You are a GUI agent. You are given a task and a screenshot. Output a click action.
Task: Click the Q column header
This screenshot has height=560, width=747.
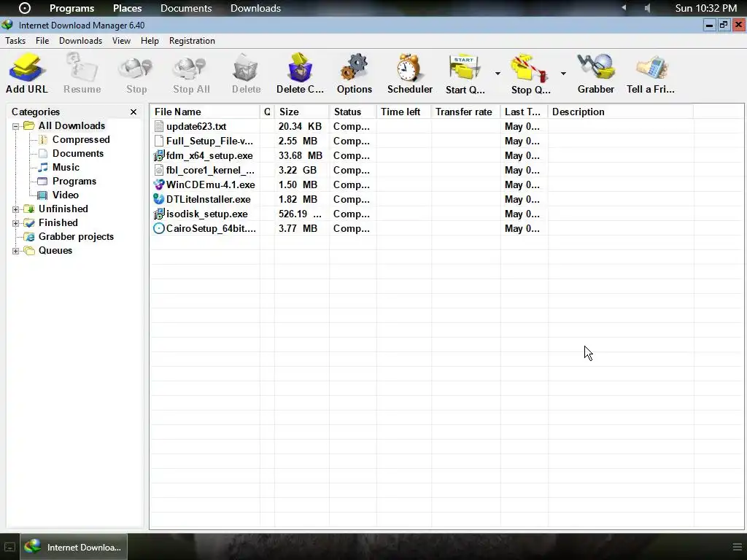point(267,112)
